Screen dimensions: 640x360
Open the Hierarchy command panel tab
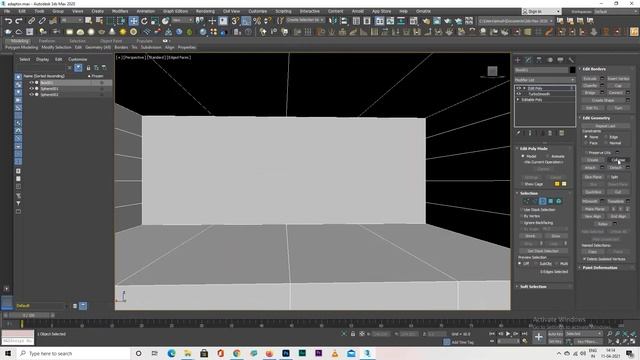(539, 60)
